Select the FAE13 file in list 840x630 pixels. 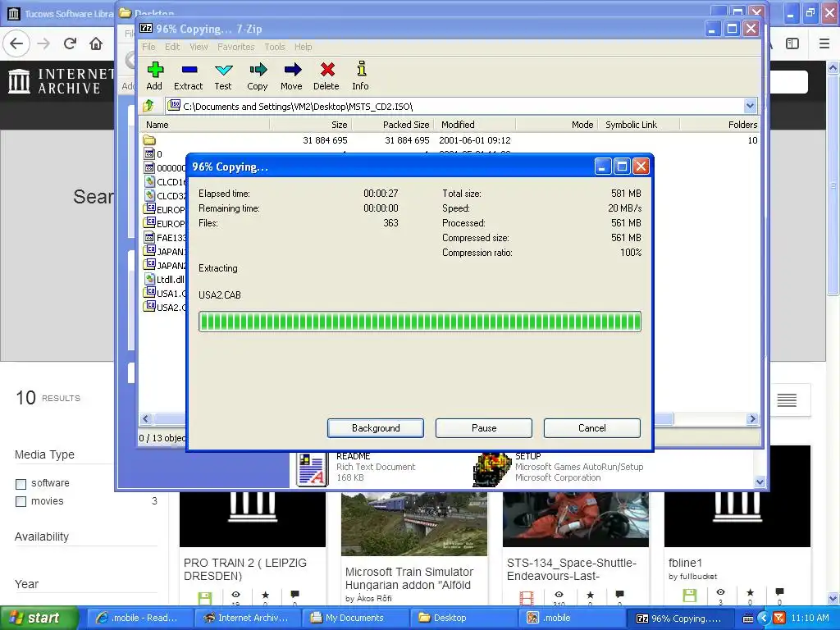[x=165, y=237]
